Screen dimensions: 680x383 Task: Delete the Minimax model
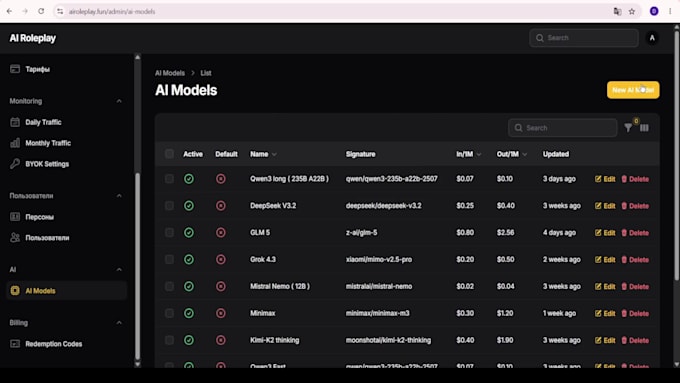[635, 314]
